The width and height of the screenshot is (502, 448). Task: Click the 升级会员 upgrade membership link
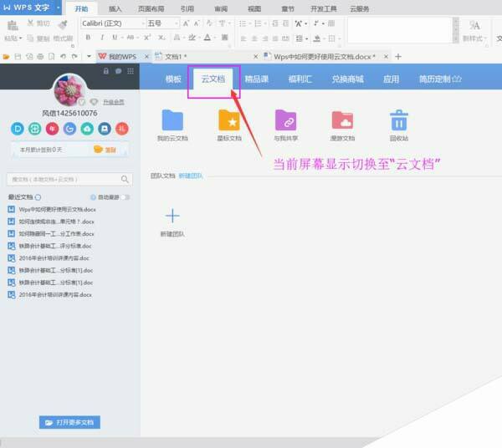coord(113,102)
